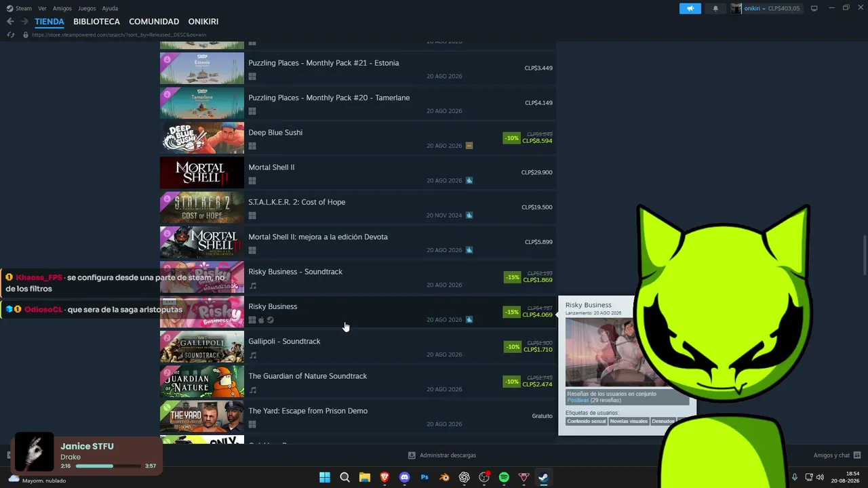Open the volume tray icon
The height and width of the screenshot is (488, 868).
pos(820,477)
